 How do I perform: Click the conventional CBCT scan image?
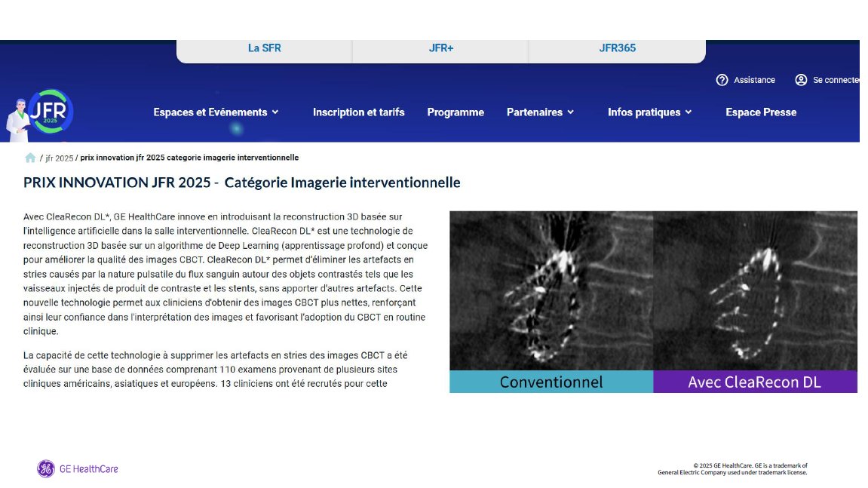(x=551, y=290)
